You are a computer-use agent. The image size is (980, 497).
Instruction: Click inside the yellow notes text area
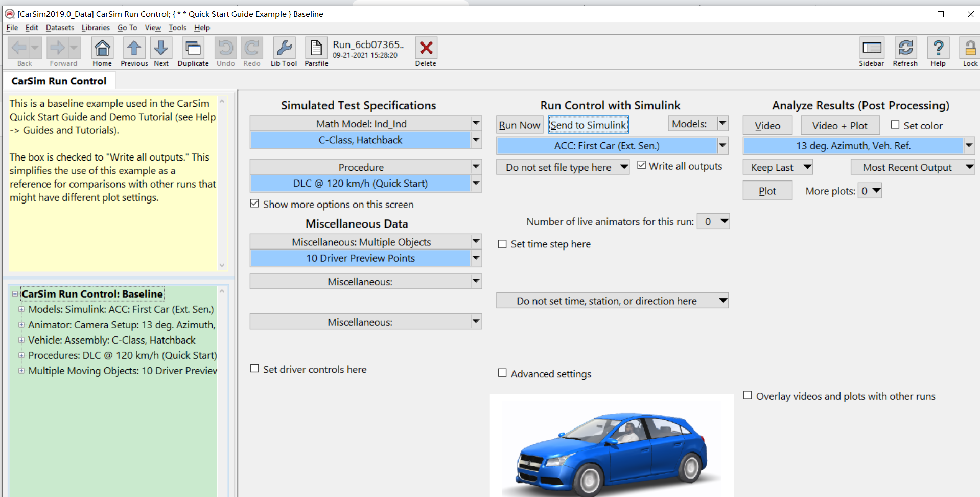tap(112, 183)
